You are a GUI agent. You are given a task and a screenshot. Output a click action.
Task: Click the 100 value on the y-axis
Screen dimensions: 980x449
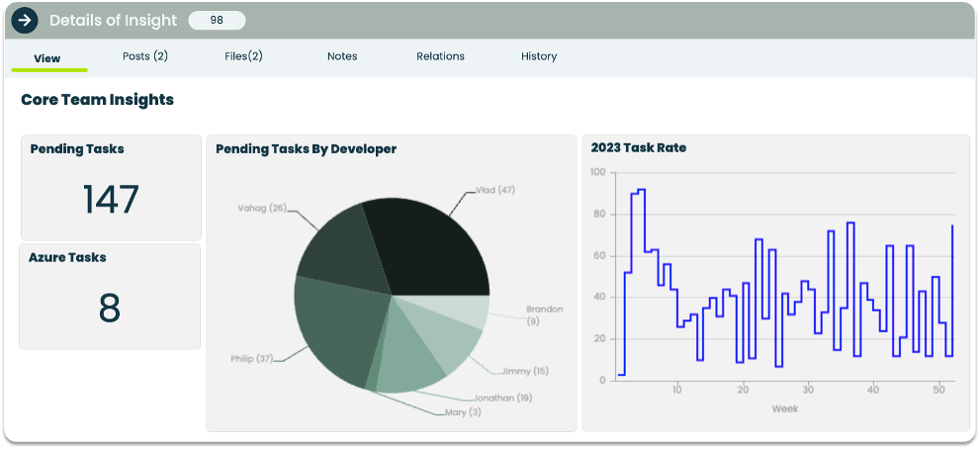(x=598, y=173)
